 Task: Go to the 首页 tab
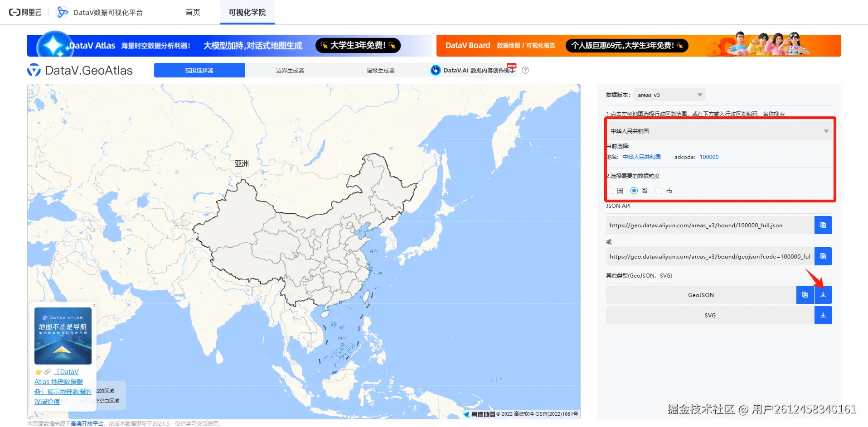point(193,12)
